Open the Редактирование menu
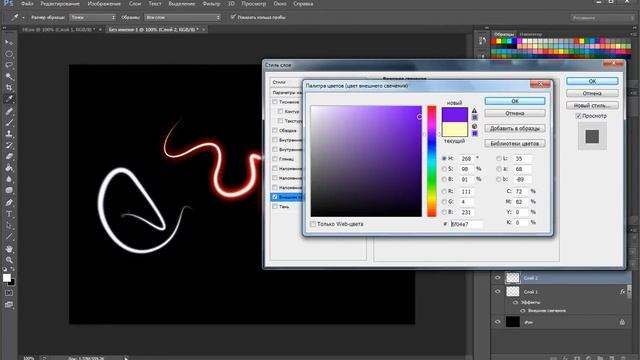This screenshot has height=360, width=640. click(61, 4)
